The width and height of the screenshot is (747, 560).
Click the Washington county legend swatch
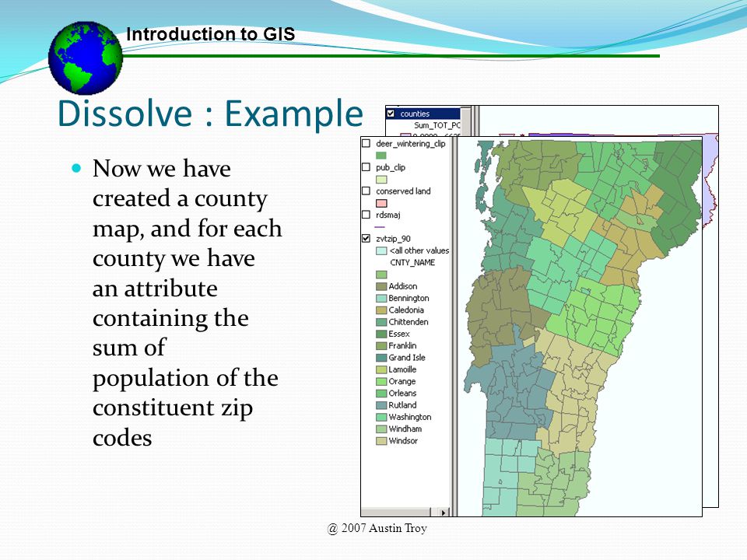point(381,417)
